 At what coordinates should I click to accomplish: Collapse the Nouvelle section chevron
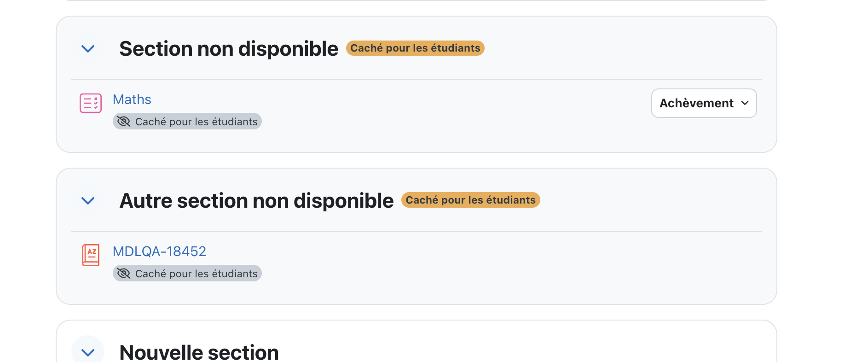tap(88, 352)
